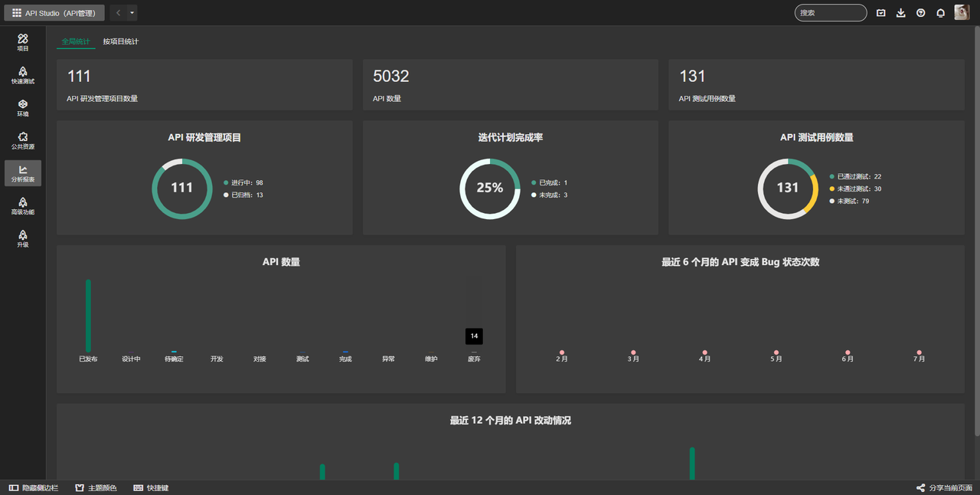Go to 环境 in the sidebar
980x495 pixels.
pyautogui.click(x=23, y=108)
